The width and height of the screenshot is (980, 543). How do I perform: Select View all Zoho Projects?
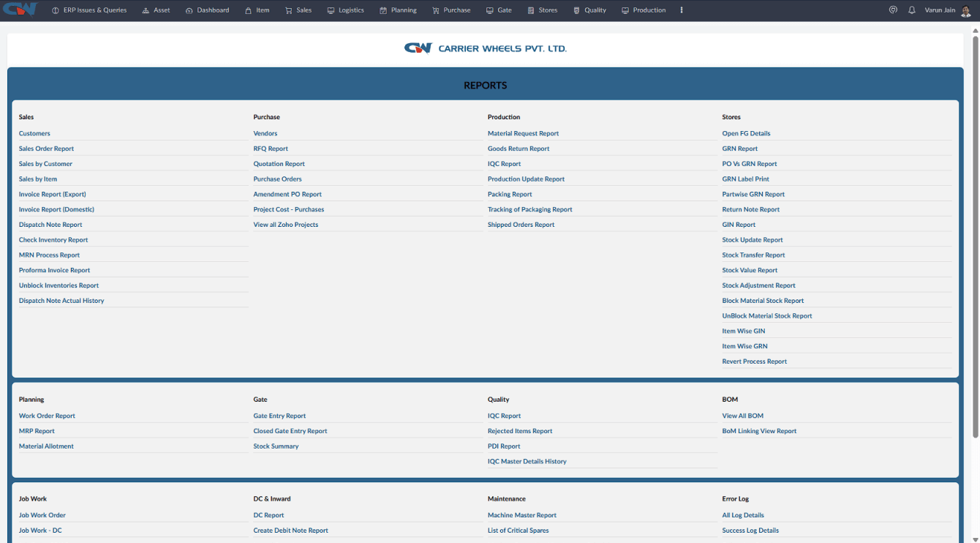[286, 225]
